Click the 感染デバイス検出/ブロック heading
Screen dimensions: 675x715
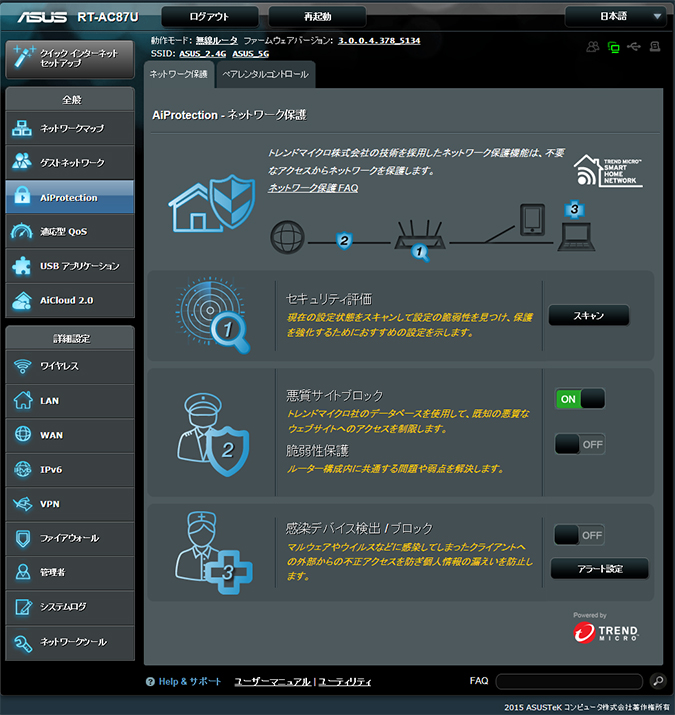[359, 528]
